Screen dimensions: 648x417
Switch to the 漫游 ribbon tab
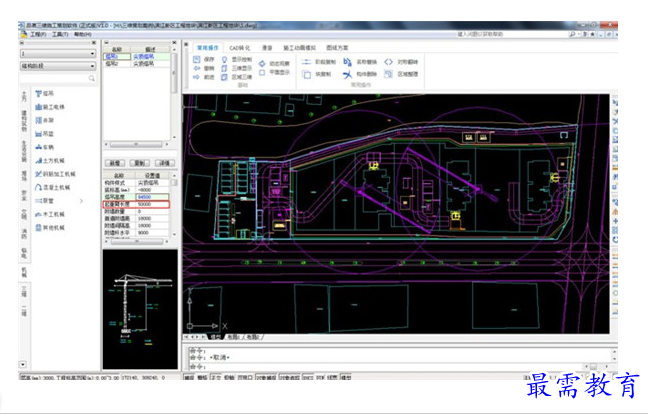tap(267, 48)
